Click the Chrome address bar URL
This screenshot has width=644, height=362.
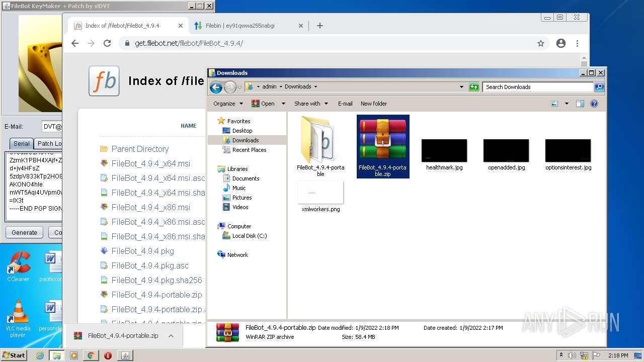189,43
